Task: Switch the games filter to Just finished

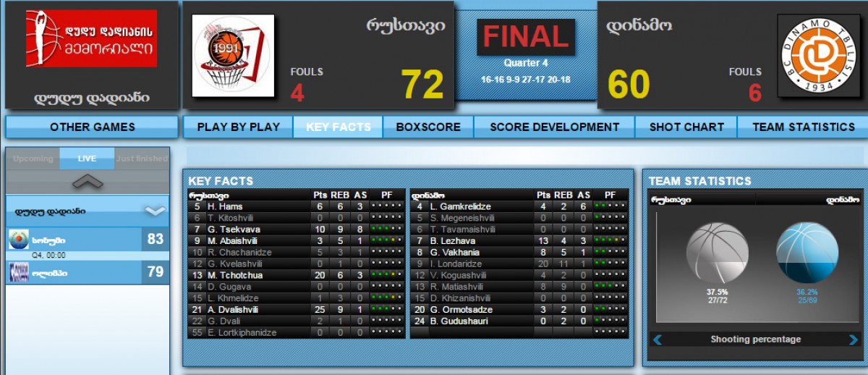Action: click(x=142, y=159)
